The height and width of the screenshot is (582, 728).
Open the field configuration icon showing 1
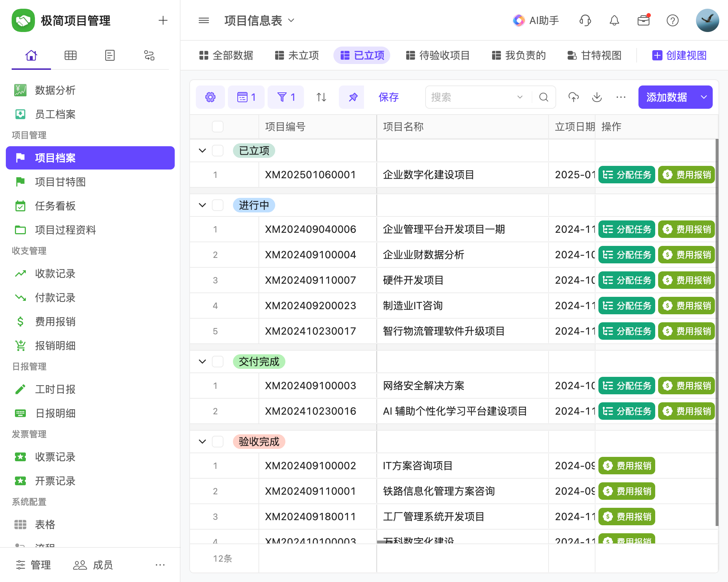pos(246,97)
